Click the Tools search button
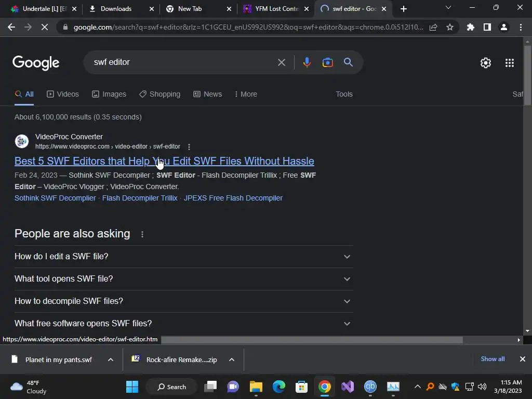Image resolution: width=532 pixels, height=399 pixels. (x=344, y=95)
